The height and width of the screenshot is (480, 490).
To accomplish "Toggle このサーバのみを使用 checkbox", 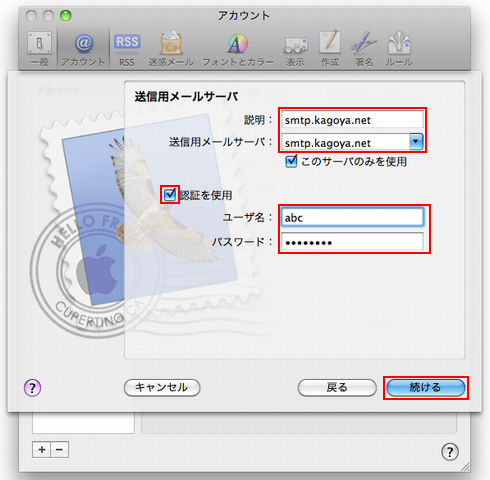I will pyautogui.click(x=291, y=161).
